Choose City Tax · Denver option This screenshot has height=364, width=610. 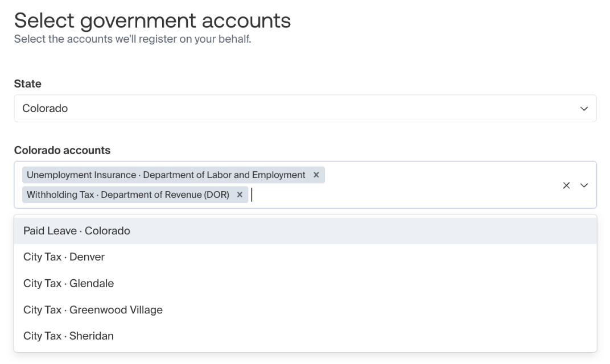64,257
